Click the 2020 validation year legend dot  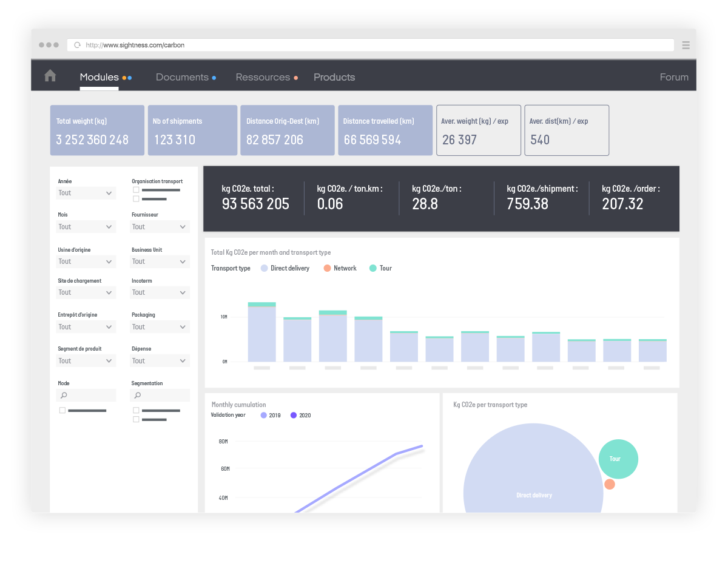pos(294,416)
